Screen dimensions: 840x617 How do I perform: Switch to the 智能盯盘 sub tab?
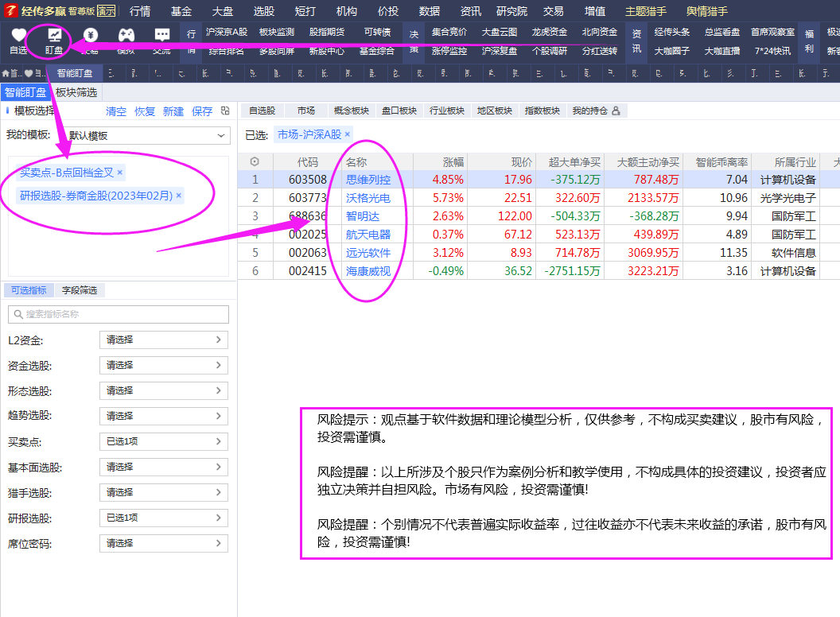(25, 93)
